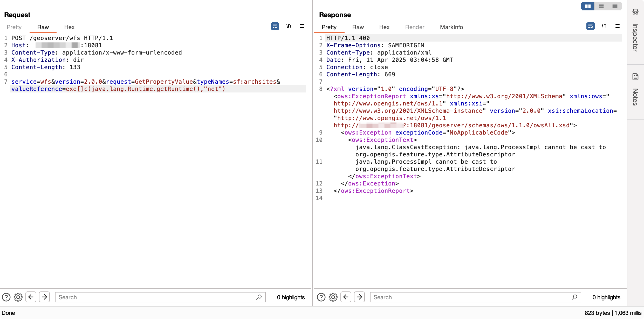Switch Request view to Hex tab
Viewport: 644px width, 319px height.
69,27
